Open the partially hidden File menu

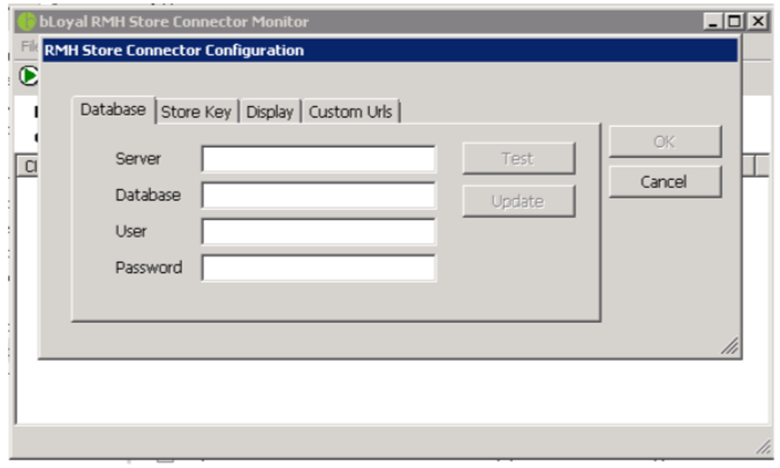click(29, 48)
